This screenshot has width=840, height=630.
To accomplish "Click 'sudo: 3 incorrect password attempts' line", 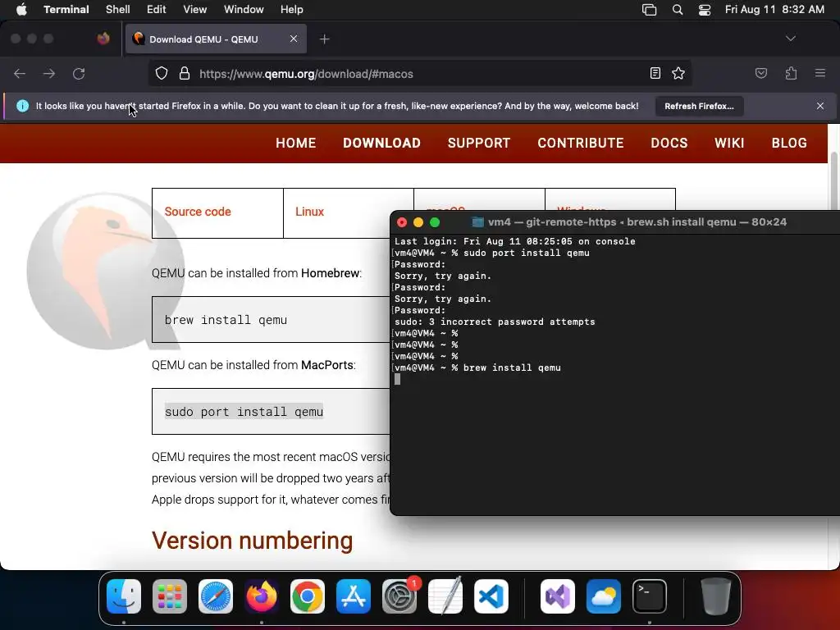I will 495,322.
